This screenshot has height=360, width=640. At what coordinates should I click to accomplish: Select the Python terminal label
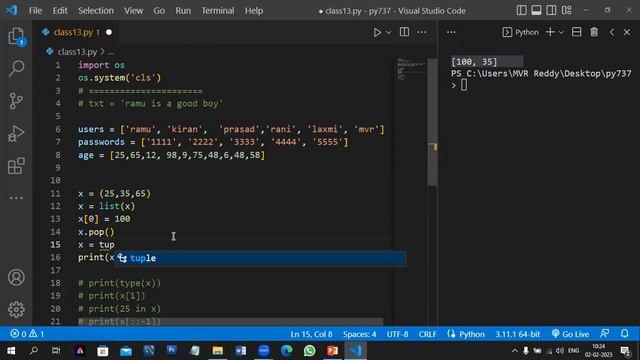[520, 32]
